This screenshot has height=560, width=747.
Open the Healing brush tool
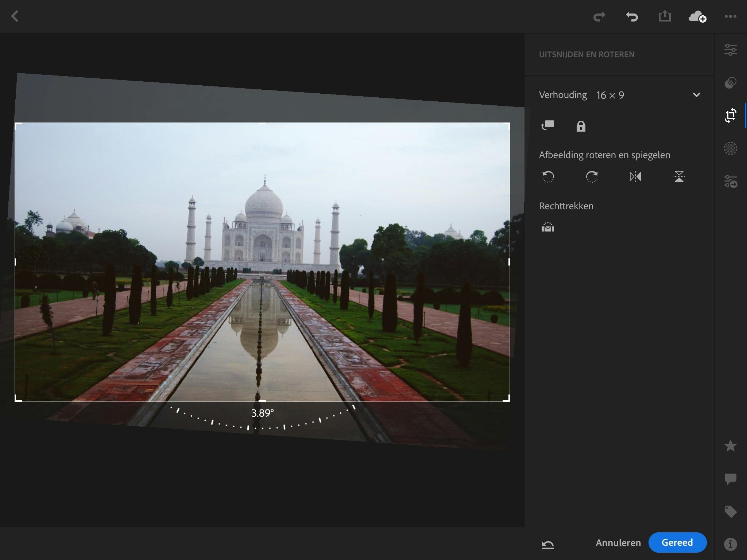point(730,148)
